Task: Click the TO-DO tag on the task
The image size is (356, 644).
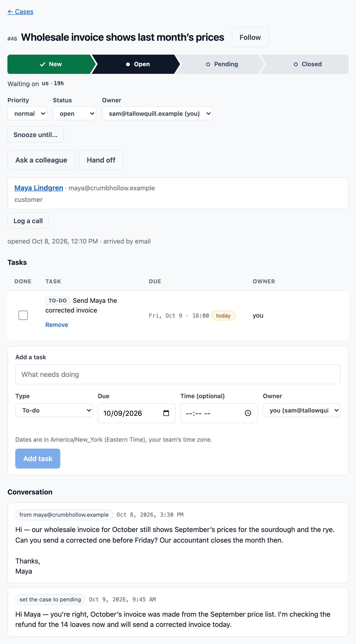Action: 57,300
